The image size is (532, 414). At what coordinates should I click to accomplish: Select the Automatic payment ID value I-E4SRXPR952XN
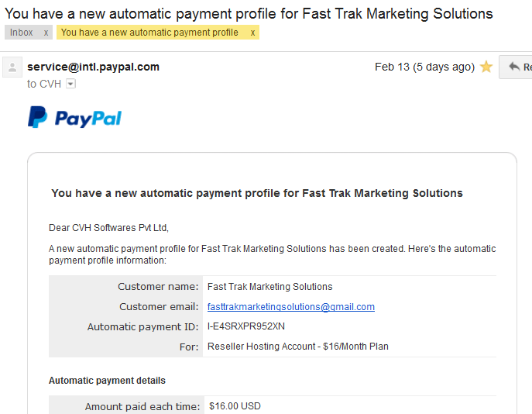[246, 326]
